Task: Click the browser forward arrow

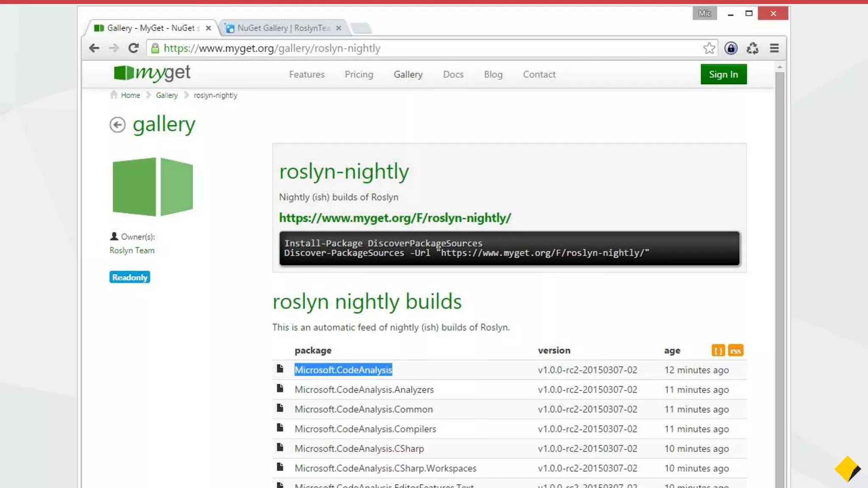Action: [x=114, y=48]
